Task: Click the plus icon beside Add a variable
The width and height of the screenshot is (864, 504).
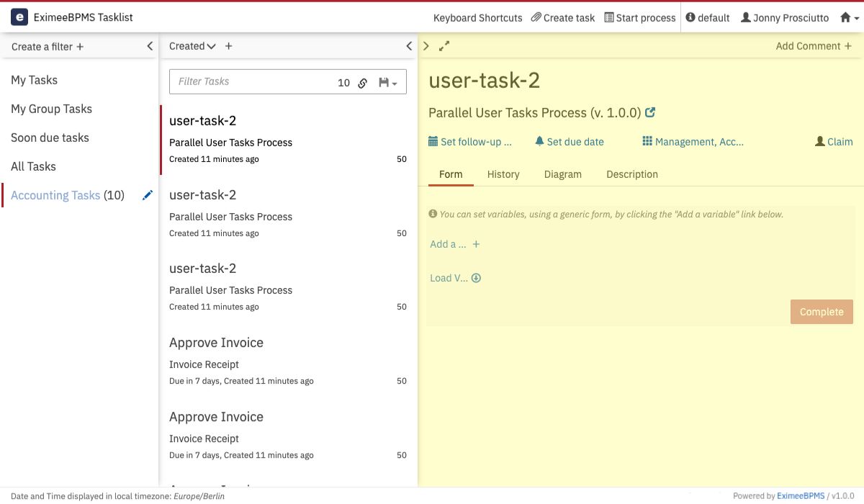Action: 476,244
